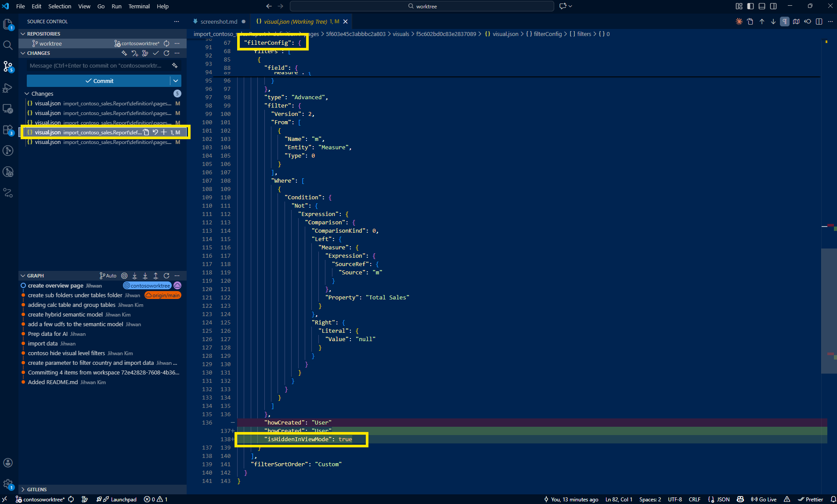Image resolution: width=837 pixels, height=504 pixels.
Task: Go to next change with the down arrow
Action: (773, 22)
